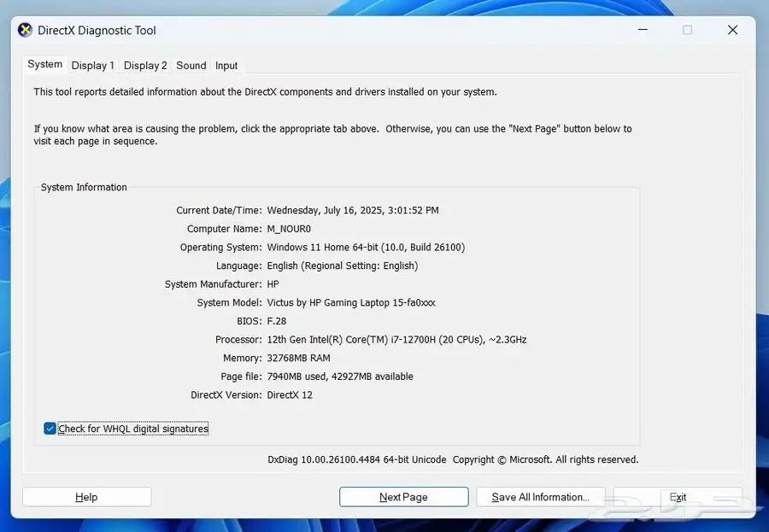Click the Page file label

(241, 377)
